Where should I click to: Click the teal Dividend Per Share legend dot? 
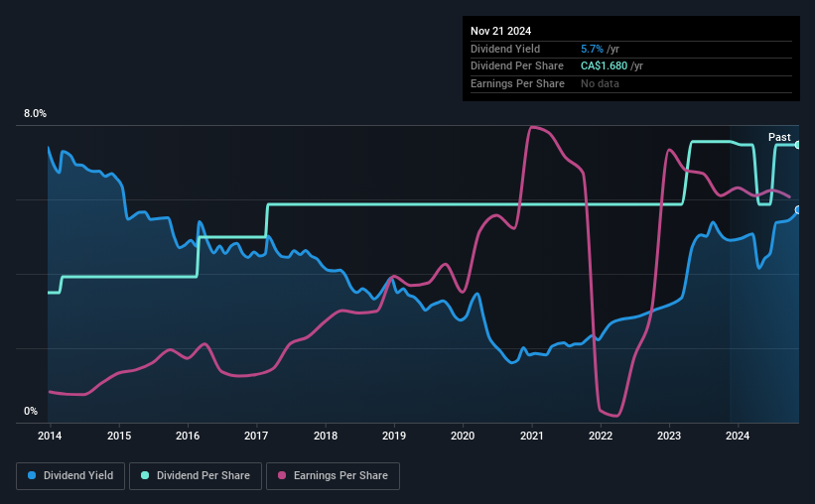click(x=145, y=475)
